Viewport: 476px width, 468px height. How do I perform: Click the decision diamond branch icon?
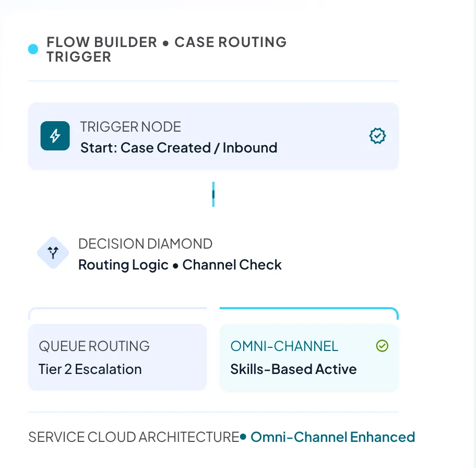click(x=53, y=252)
